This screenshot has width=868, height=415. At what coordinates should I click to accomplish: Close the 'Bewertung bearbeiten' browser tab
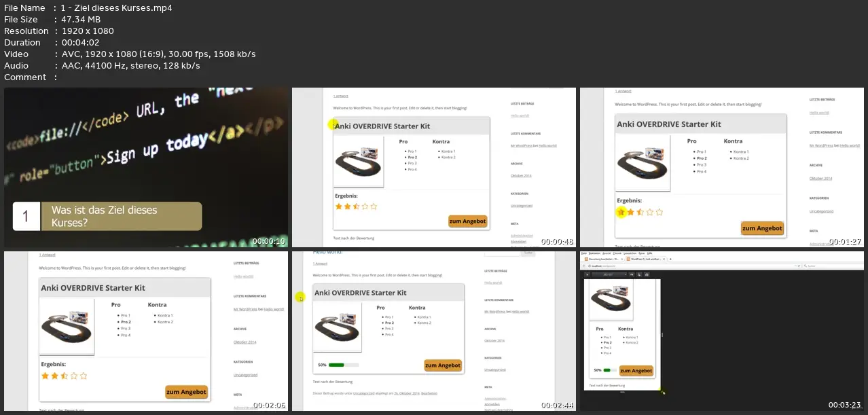pos(622,259)
